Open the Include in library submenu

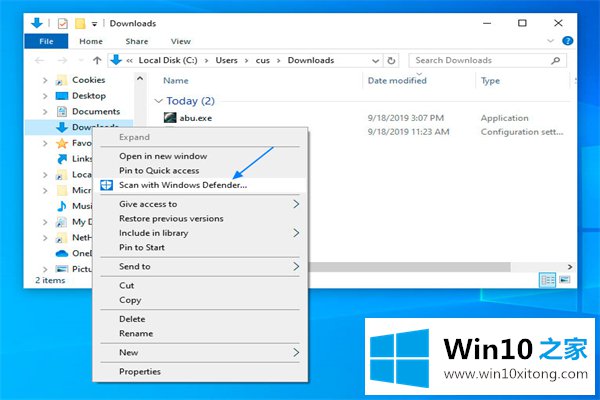click(199, 233)
